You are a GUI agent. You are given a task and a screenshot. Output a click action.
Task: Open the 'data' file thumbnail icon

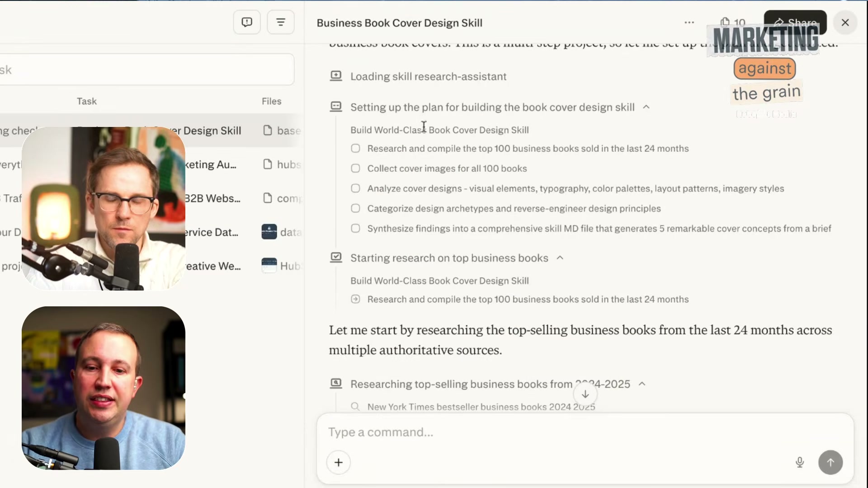(269, 232)
